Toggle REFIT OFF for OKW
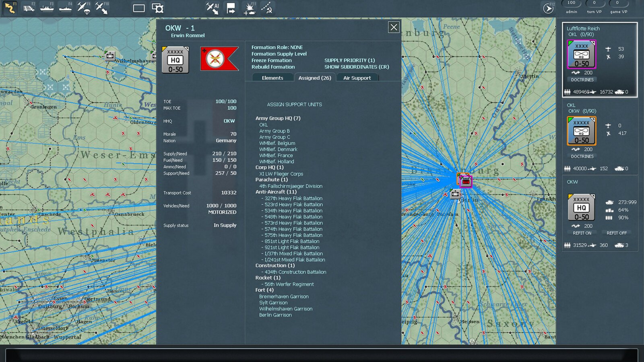Image resolution: width=644 pixels, height=362 pixels. pyautogui.click(x=616, y=233)
